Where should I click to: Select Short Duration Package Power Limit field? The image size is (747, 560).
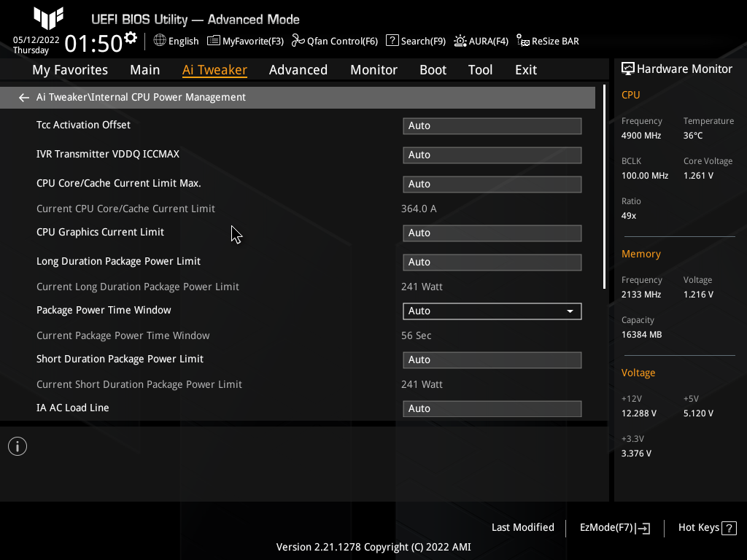492,360
